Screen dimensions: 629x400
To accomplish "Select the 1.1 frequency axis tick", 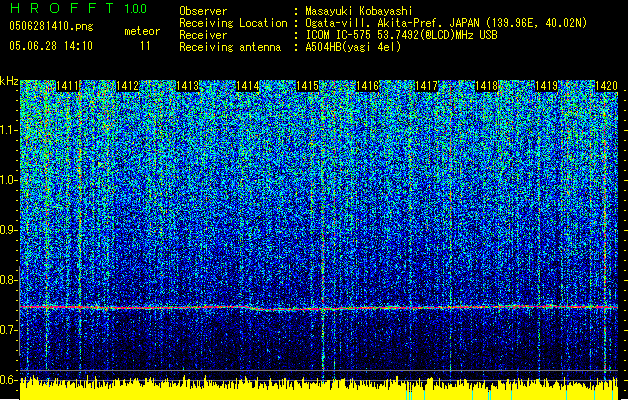I will point(9,130).
